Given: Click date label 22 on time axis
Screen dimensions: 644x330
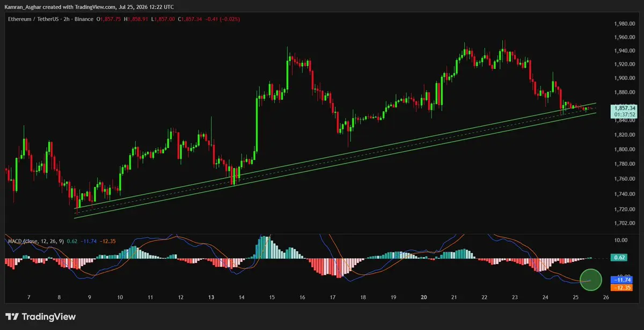Looking at the screenshot, I should tap(485, 297).
